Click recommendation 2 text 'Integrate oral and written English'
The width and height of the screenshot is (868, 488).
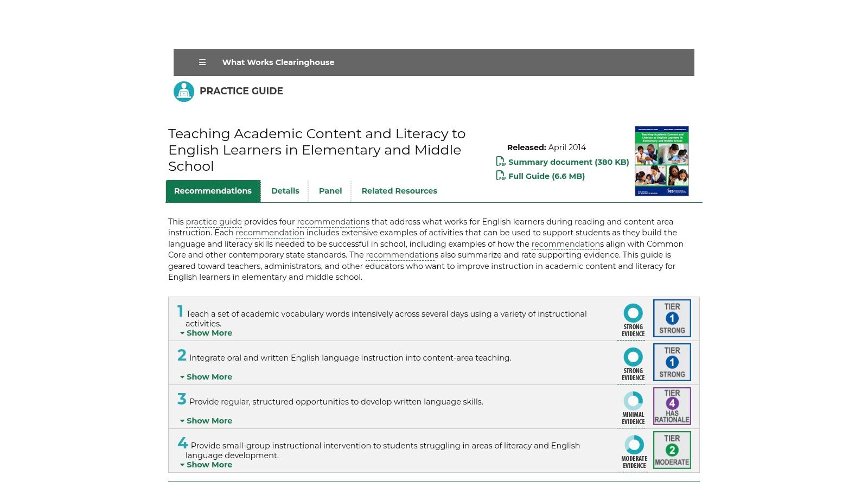pos(350,358)
